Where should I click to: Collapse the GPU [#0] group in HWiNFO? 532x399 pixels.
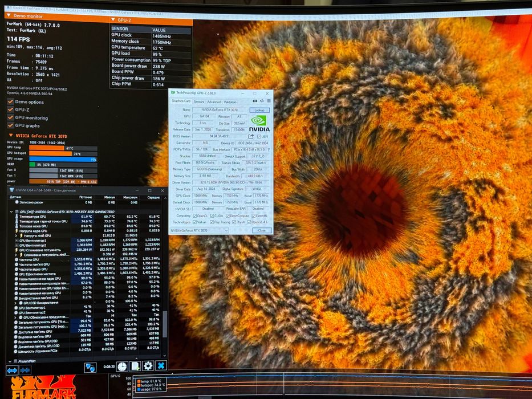click(11, 211)
